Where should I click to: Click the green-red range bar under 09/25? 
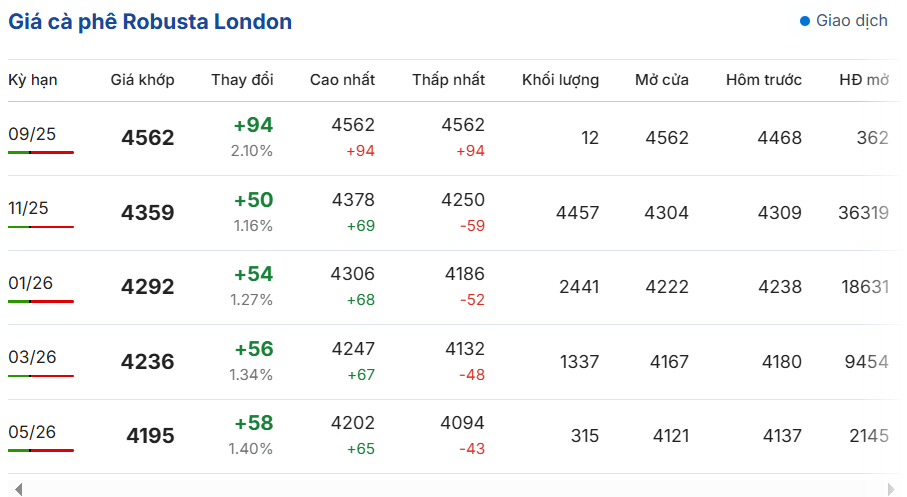tap(41, 153)
